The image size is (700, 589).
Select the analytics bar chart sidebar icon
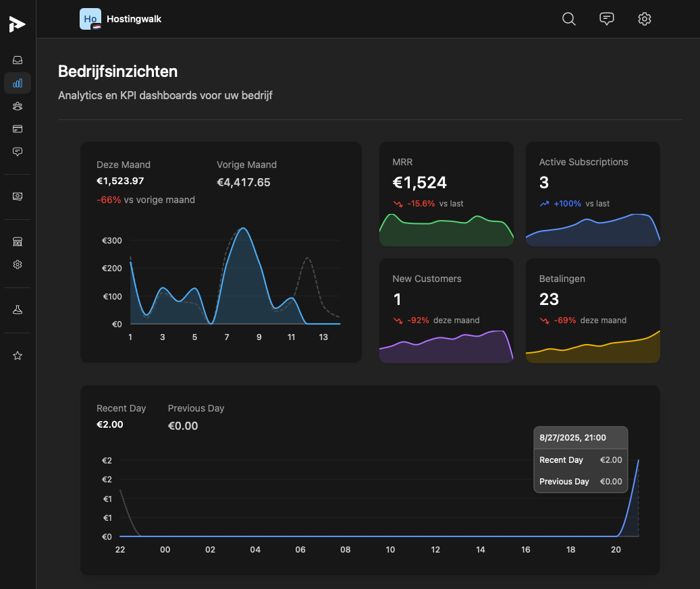coord(18,83)
